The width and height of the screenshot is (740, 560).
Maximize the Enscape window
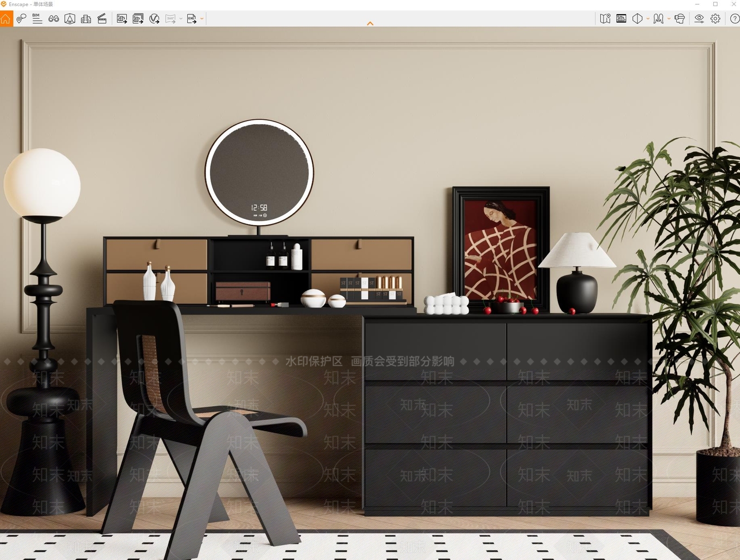[x=715, y=4]
